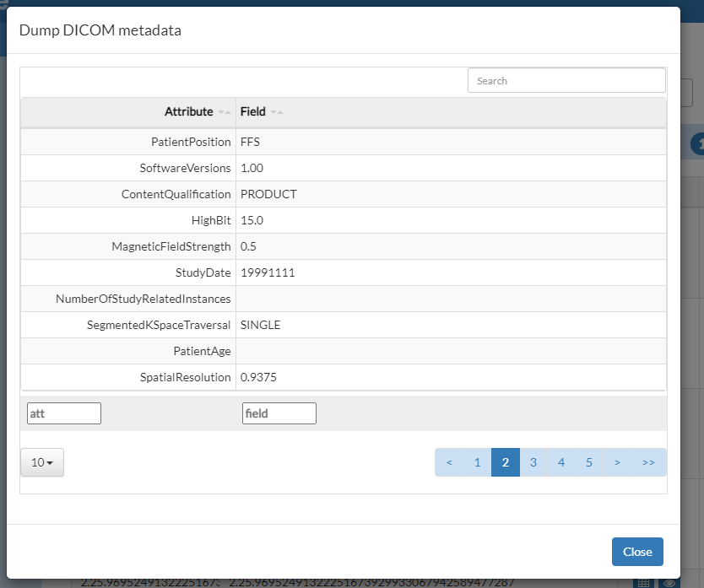Jump to last page with >> button
Image resolution: width=704 pixels, height=588 pixels.
pos(649,462)
